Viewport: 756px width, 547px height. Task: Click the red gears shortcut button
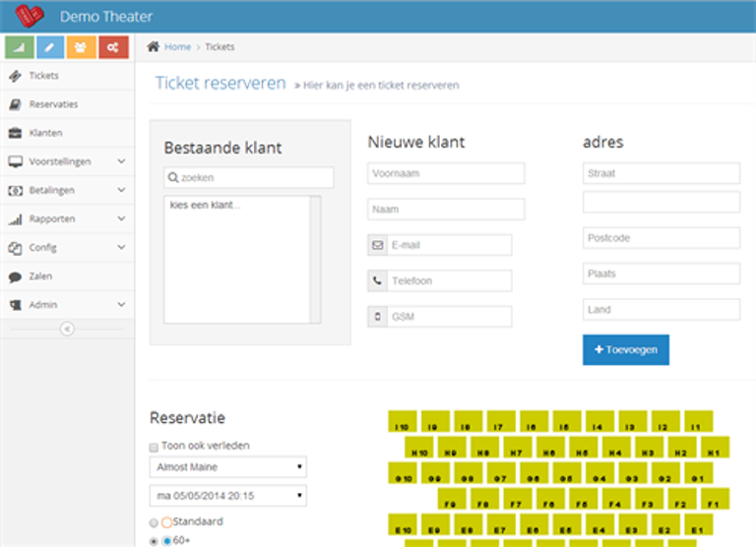113,46
